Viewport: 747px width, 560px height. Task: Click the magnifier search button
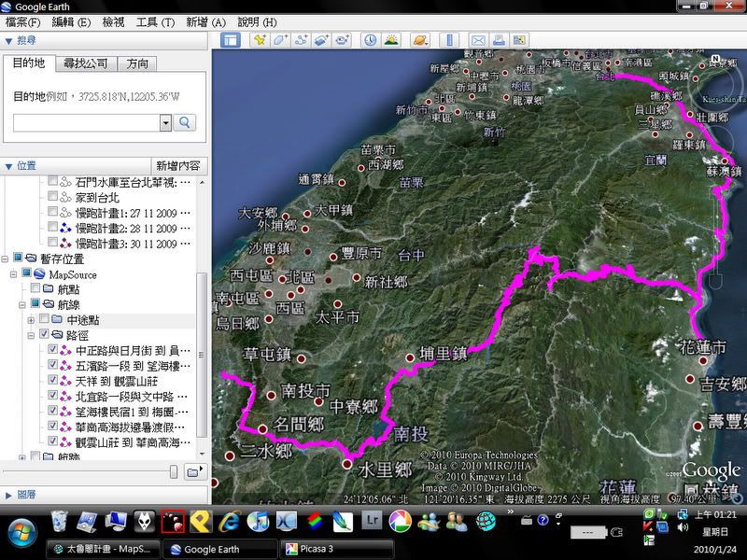click(185, 122)
